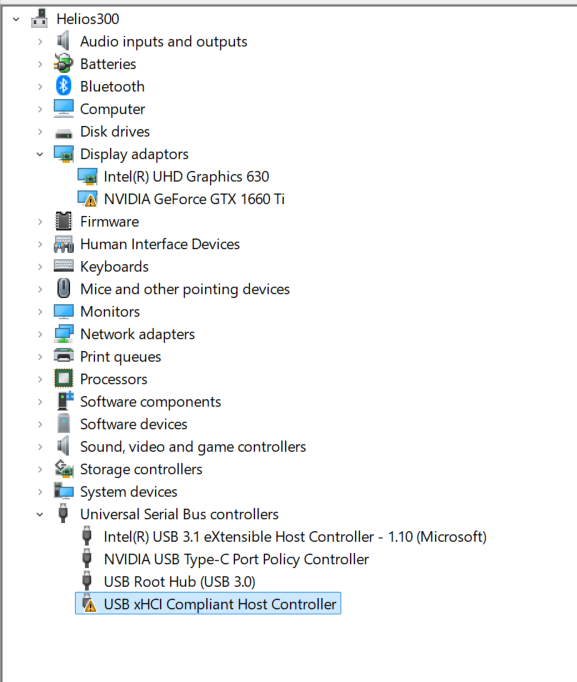Select NVIDIA USB Type-C Port Policy Controller
577x682 pixels.
pyautogui.click(x=236, y=559)
